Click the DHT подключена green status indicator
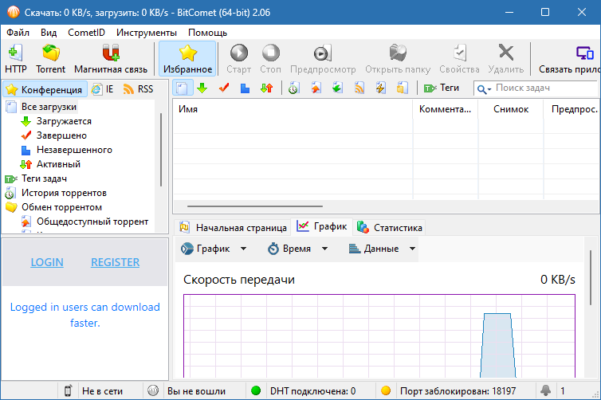 pos(256,391)
